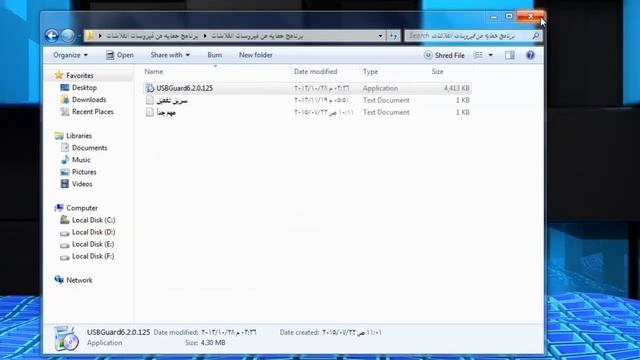This screenshot has width=640, height=360.
Task: Click the Application type cell for USBGuard
Action: (380, 88)
